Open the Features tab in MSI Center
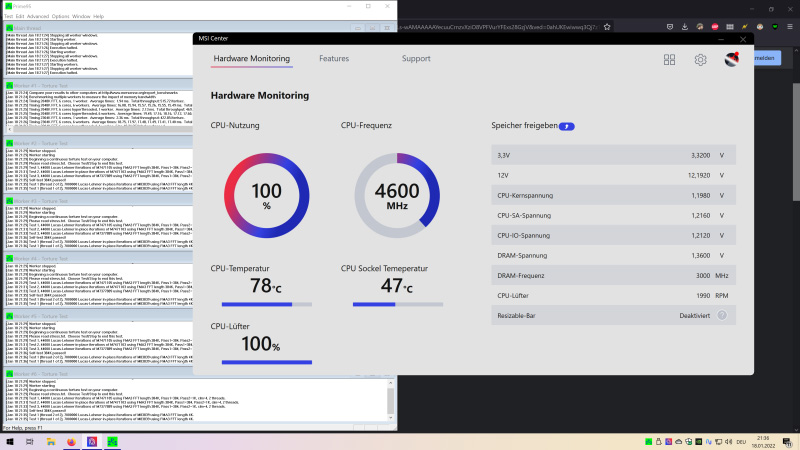The width and height of the screenshot is (800, 450). pos(334,59)
